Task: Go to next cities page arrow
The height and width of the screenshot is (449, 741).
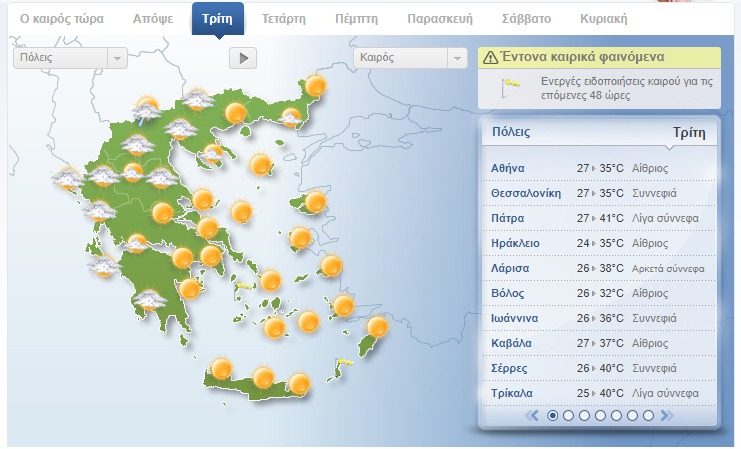Action: click(667, 415)
